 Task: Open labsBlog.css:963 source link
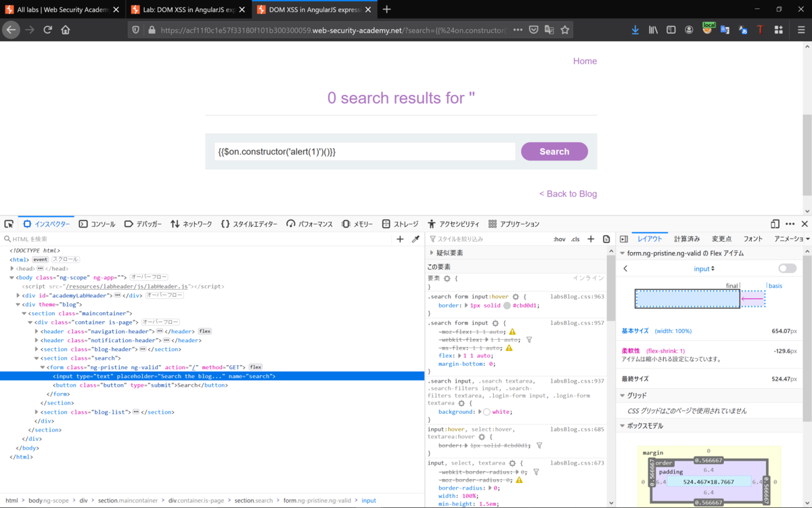pos(577,297)
